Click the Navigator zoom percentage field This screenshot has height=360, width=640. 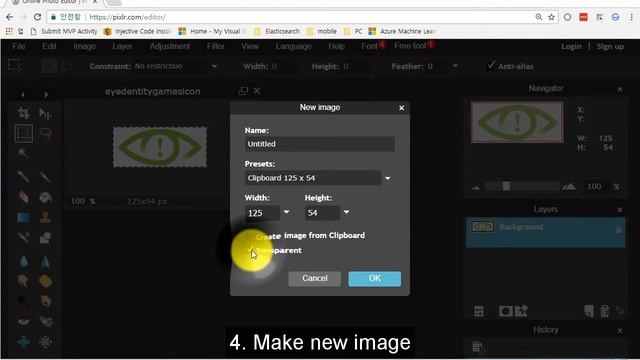coord(596,187)
